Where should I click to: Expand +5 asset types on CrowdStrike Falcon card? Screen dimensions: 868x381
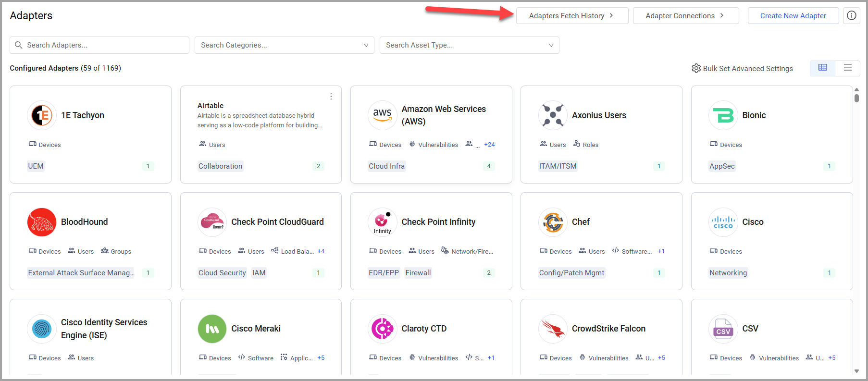point(661,358)
